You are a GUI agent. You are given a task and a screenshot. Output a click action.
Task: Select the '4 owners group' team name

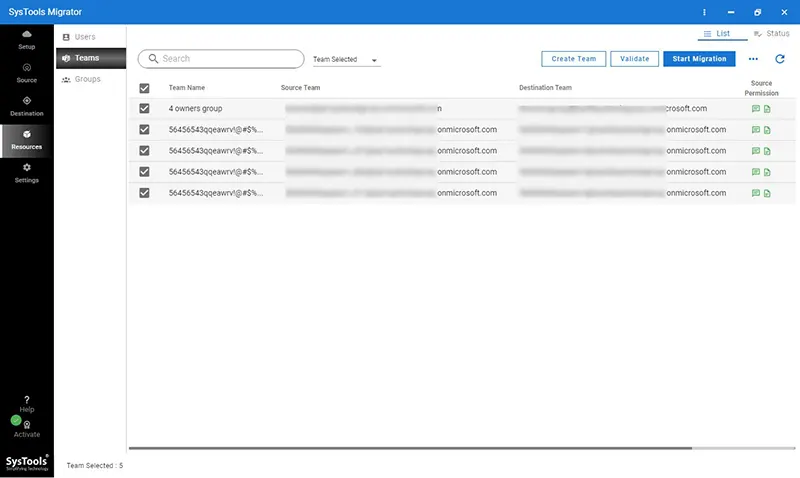tap(195, 109)
